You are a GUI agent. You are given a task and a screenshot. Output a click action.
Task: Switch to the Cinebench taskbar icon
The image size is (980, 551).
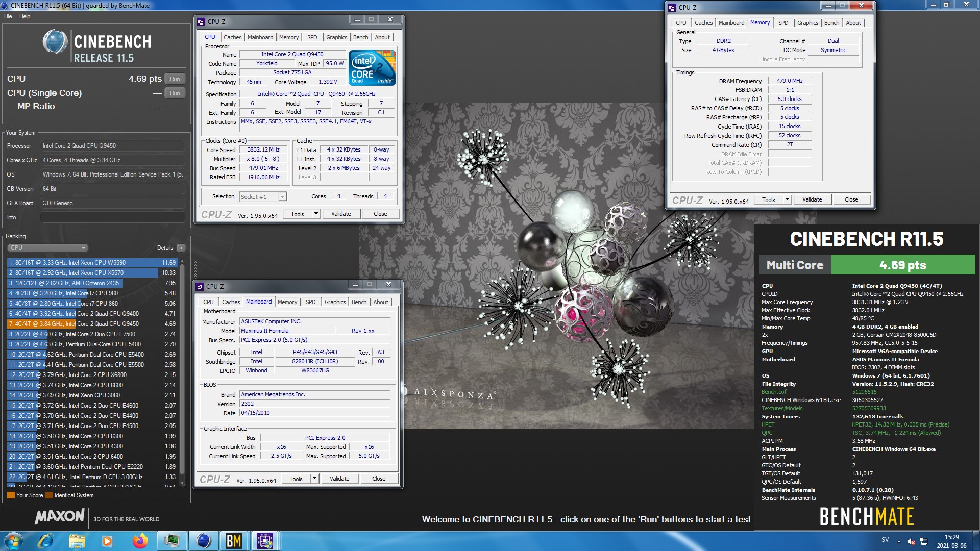tap(203, 541)
